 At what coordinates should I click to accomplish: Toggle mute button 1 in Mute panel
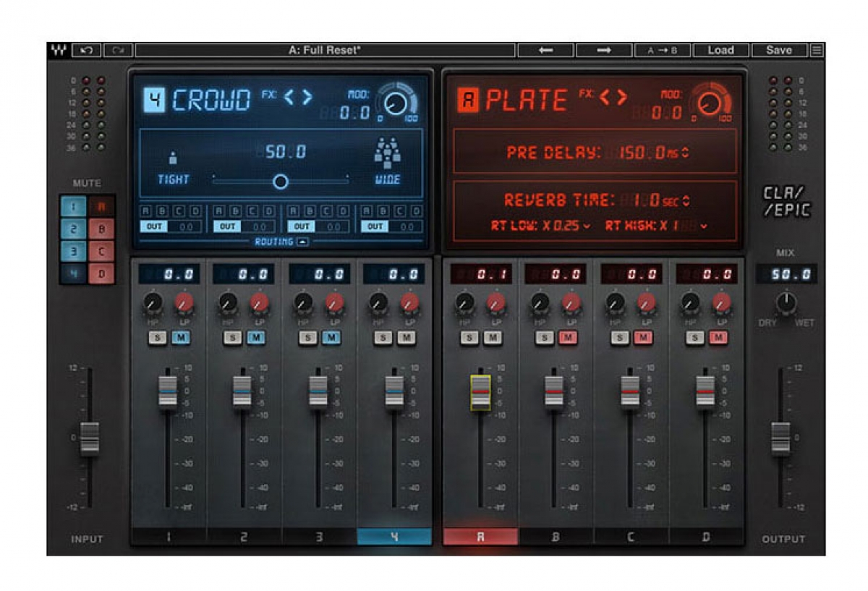click(74, 208)
